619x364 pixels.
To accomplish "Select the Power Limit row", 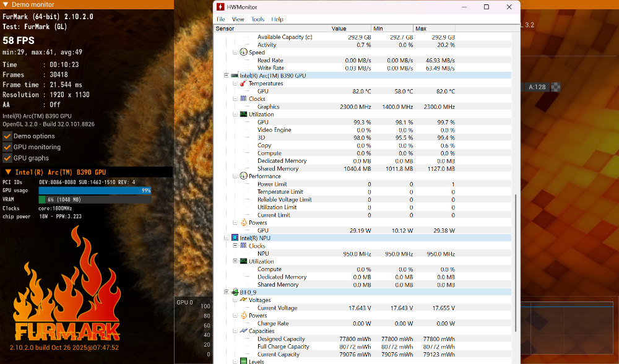I will pos(362,184).
